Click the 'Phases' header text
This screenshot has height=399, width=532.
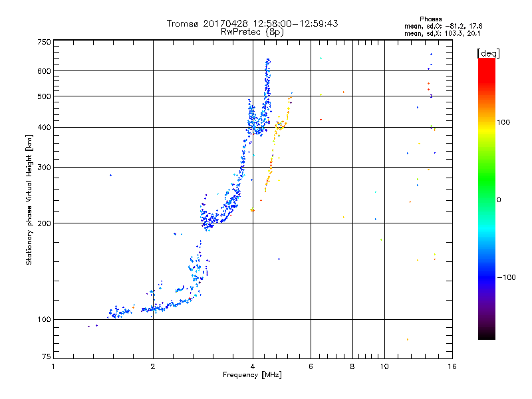(430, 19)
